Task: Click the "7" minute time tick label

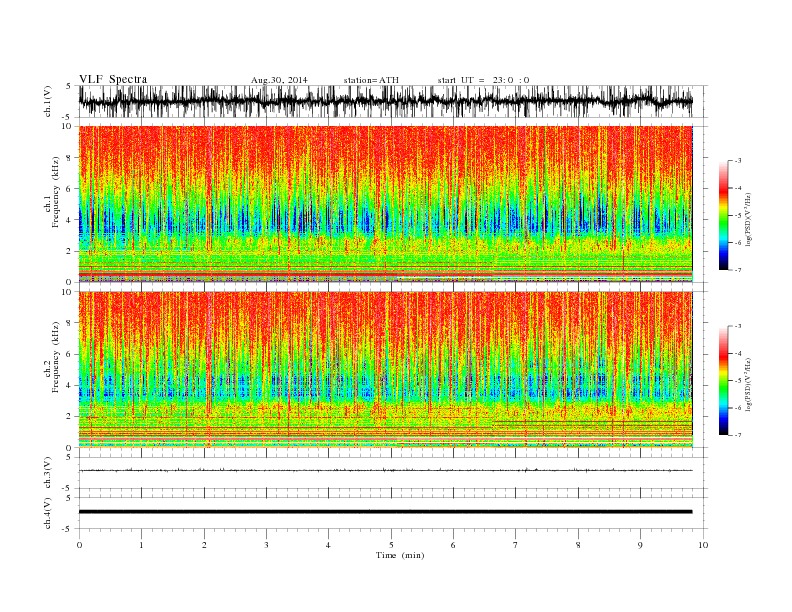Action: (516, 545)
